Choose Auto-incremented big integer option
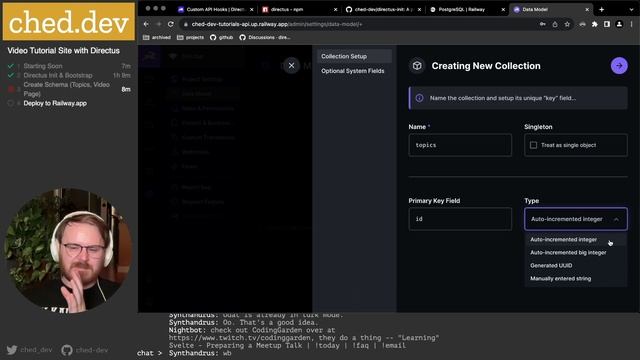Screen dimensions: 640x360 coord(576,253)
